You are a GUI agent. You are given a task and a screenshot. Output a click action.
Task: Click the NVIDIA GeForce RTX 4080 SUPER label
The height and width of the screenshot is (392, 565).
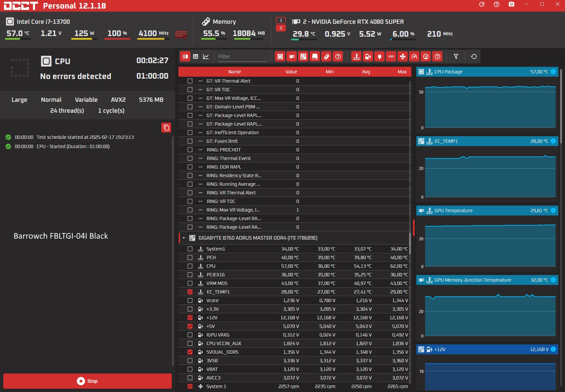[x=353, y=22]
